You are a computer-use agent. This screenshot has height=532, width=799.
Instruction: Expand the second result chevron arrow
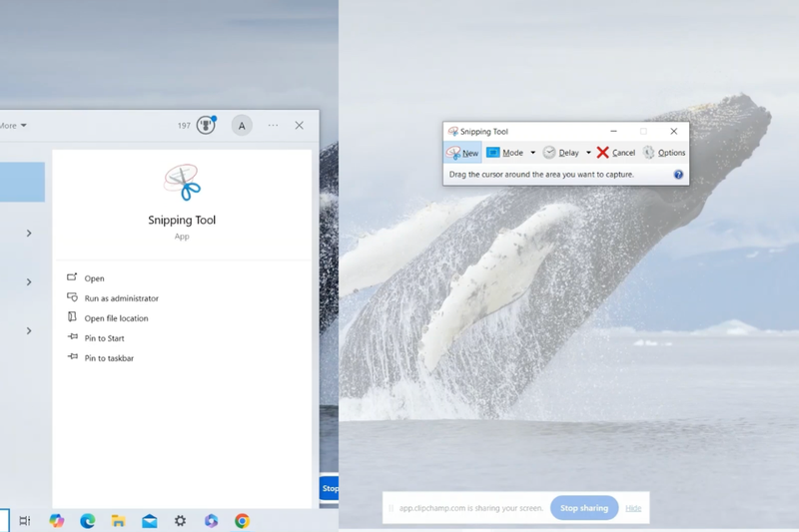pyautogui.click(x=29, y=282)
